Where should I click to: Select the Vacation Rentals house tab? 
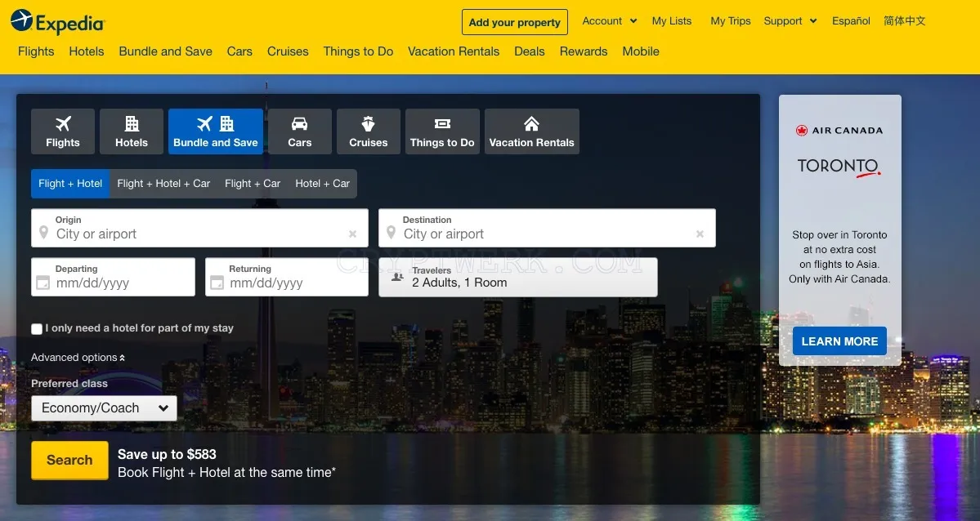point(532,131)
